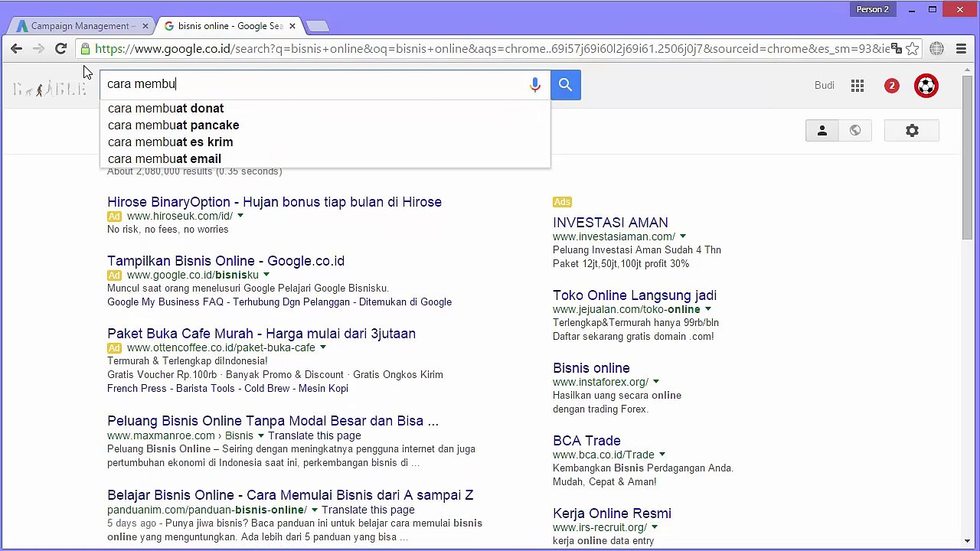
Task: Select suggestion cara membuat pancake
Action: (x=325, y=126)
